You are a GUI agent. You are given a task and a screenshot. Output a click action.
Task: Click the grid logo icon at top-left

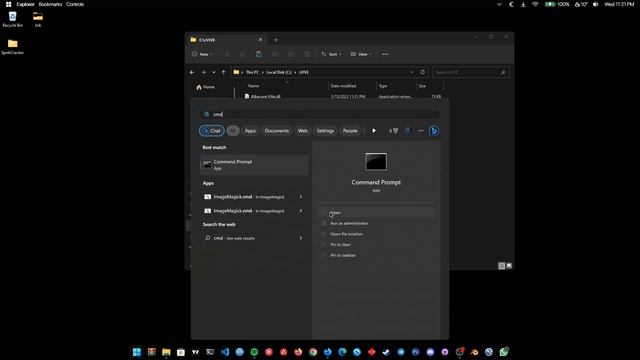8,4
